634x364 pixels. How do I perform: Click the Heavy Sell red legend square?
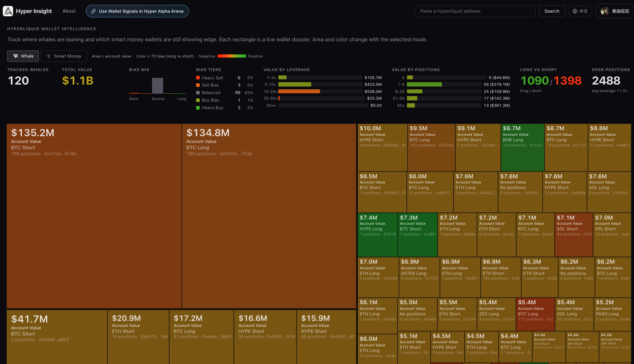tap(198, 78)
